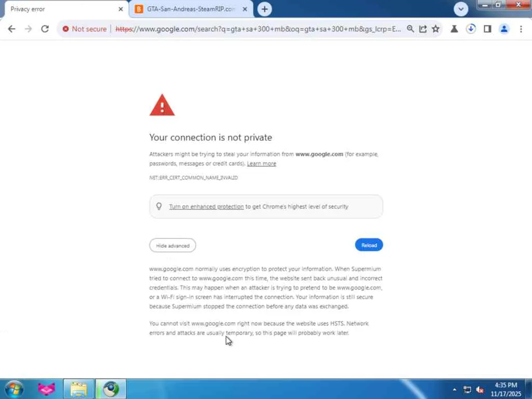The width and height of the screenshot is (532, 399).
Task: Click the address bar URL field
Action: pos(258,29)
